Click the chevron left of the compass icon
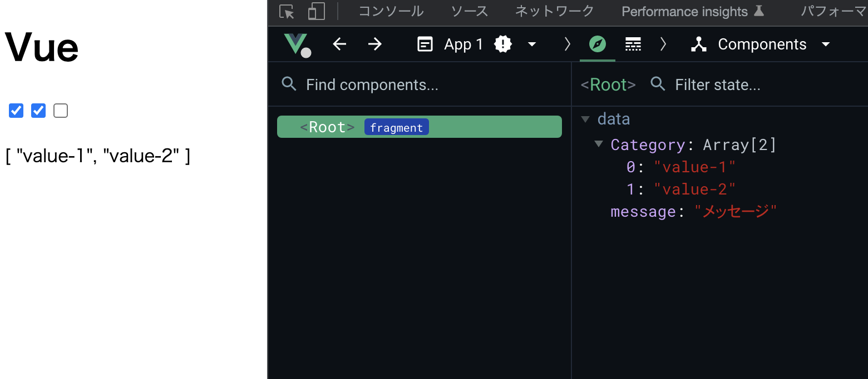 [x=568, y=44]
